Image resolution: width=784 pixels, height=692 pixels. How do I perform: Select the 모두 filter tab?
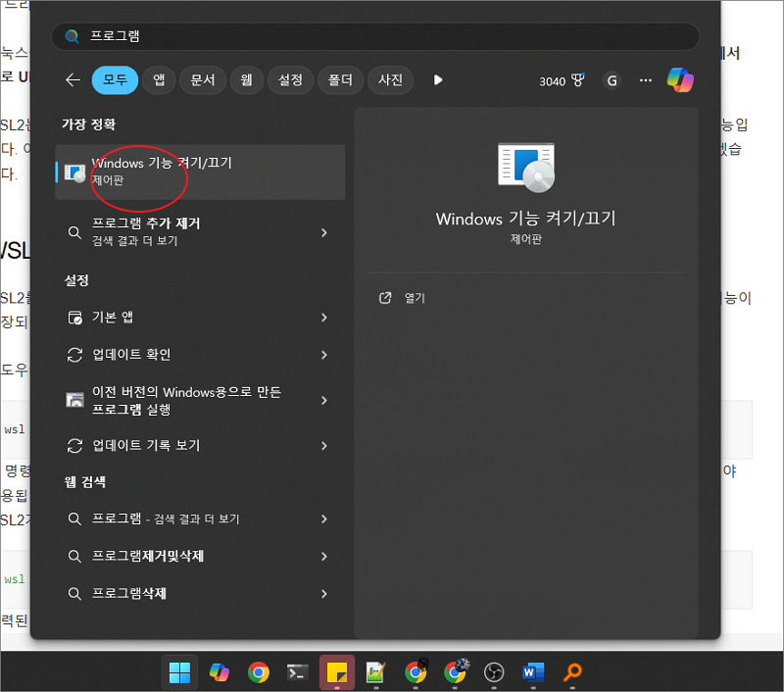(x=115, y=80)
